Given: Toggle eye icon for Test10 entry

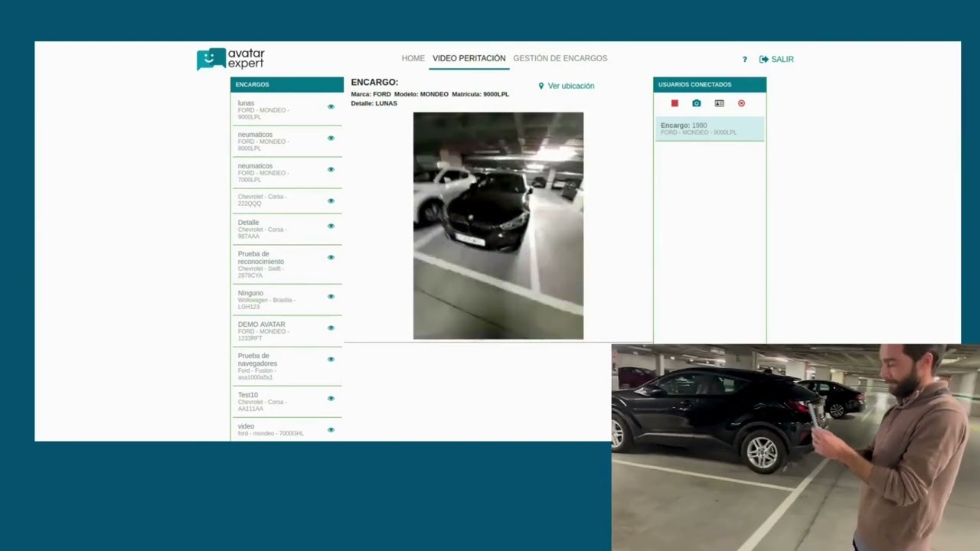Looking at the screenshot, I should 331,398.
